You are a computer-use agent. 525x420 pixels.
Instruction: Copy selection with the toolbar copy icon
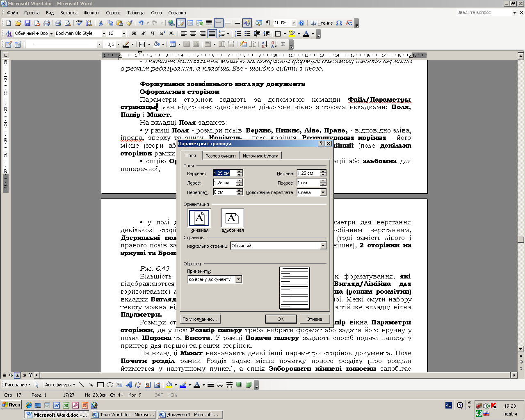tap(110, 23)
